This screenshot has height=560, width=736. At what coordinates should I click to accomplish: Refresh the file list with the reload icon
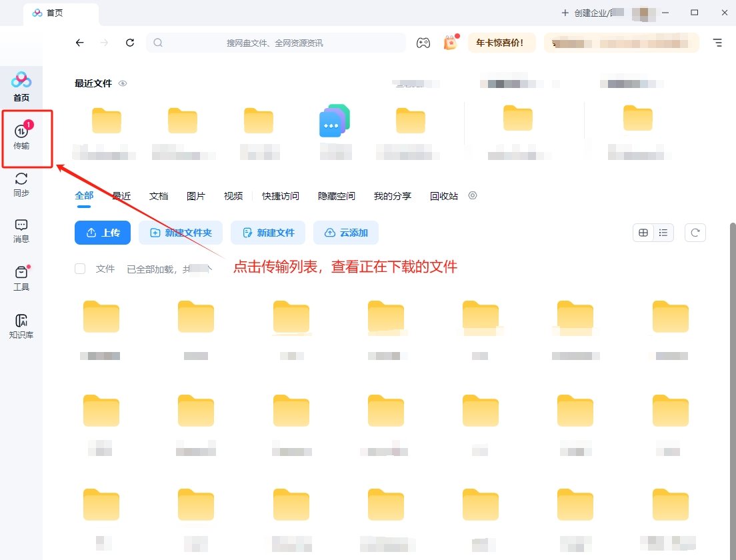pos(695,232)
